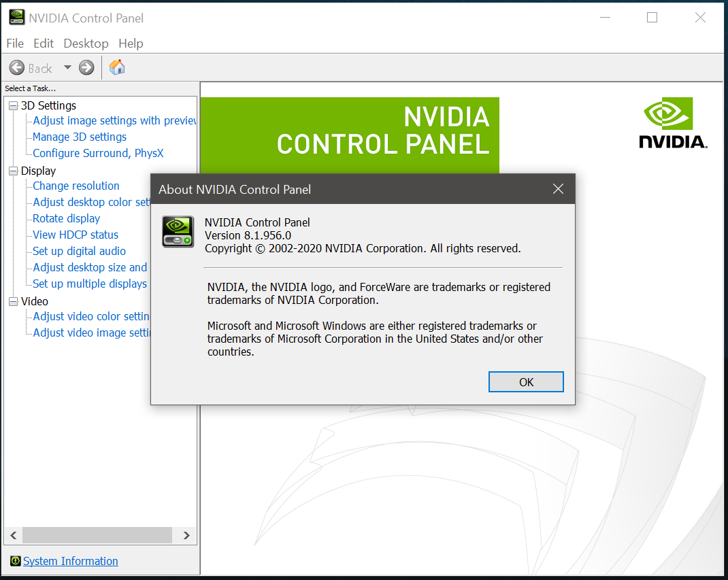Minimize the NVIDIA Control Panel window

(605, 18)
